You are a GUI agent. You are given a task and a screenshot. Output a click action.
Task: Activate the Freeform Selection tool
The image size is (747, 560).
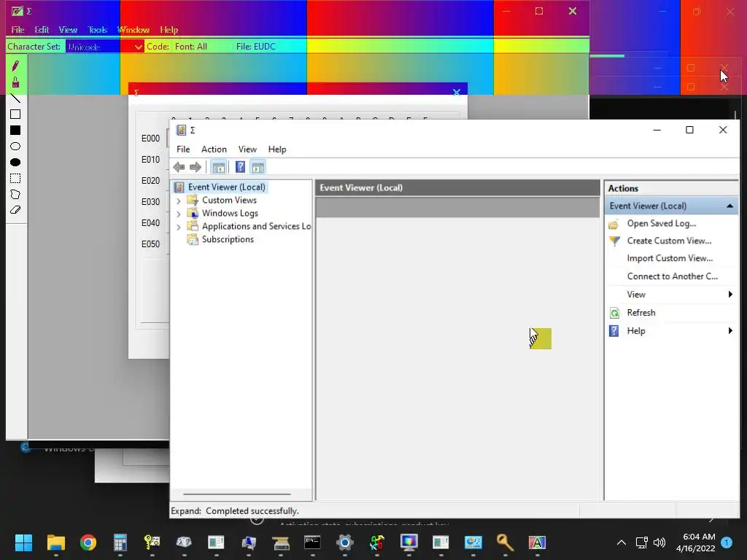click(15, 194)
